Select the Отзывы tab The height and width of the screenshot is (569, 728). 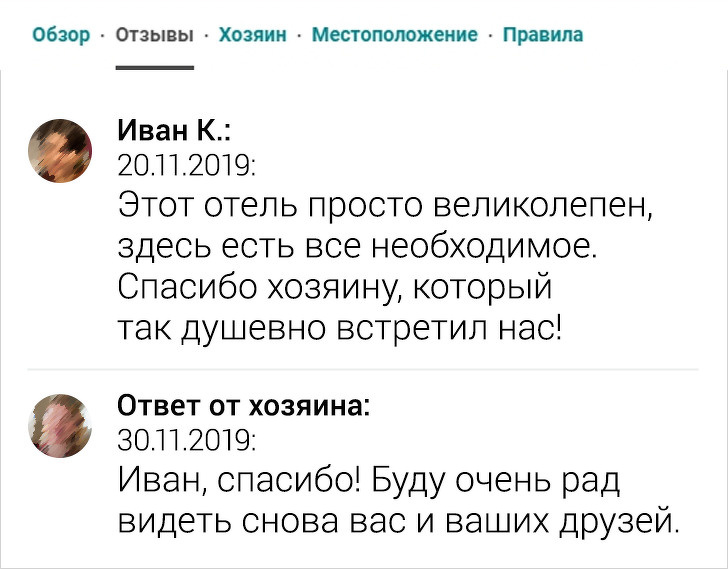pos(155,36)
